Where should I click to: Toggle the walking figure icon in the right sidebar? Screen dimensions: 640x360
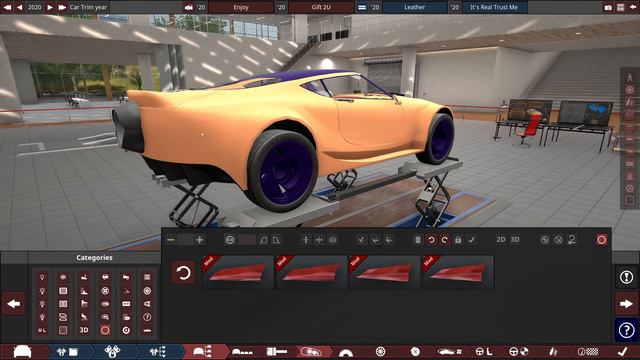(x=630, y=77)
